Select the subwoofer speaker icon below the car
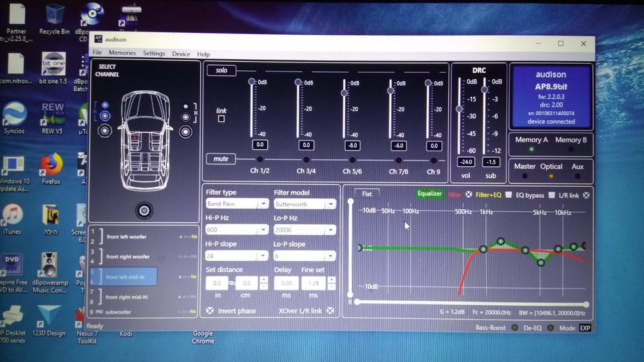 tap(144, 211)
